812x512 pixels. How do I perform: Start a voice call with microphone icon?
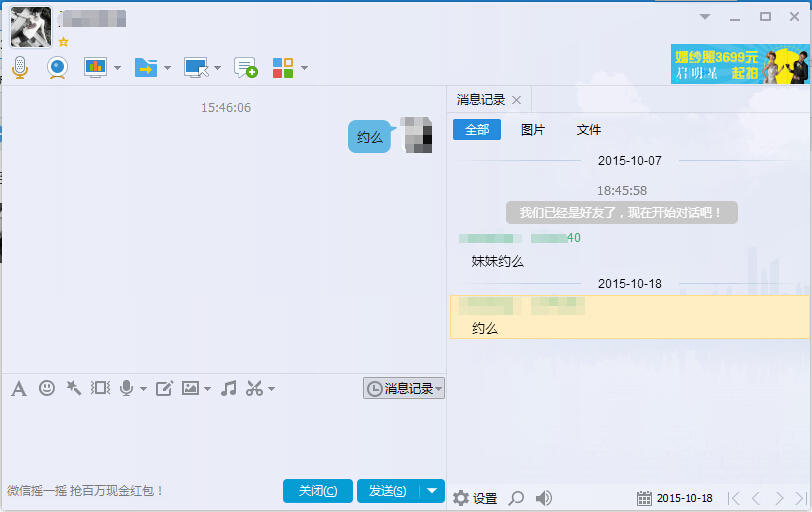[20, 67]
